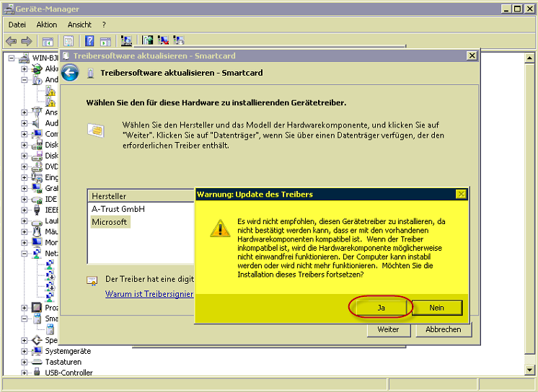The image size is (538, 392).
Task: Click the blue back arrow in the wizard
Action: 70,73
